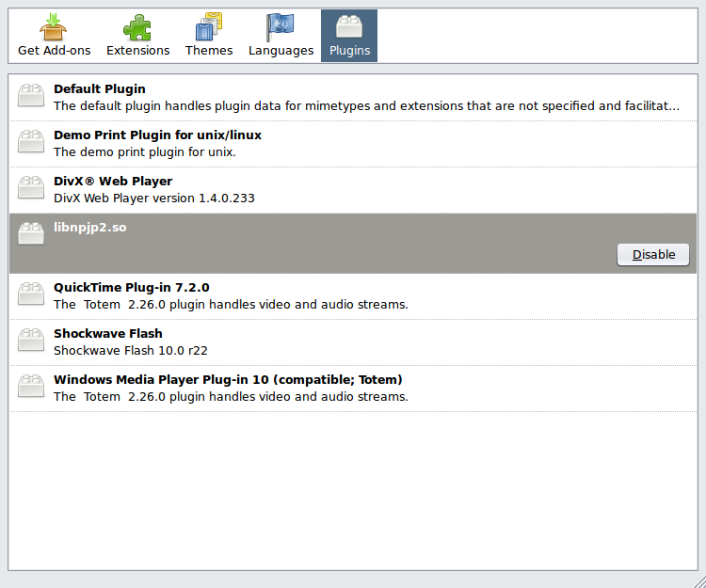The width and height of the screenshot is (706, 588).
Task: Switch to the Extensions tab label
Action: pyautogui.click(x=137, y=51)
